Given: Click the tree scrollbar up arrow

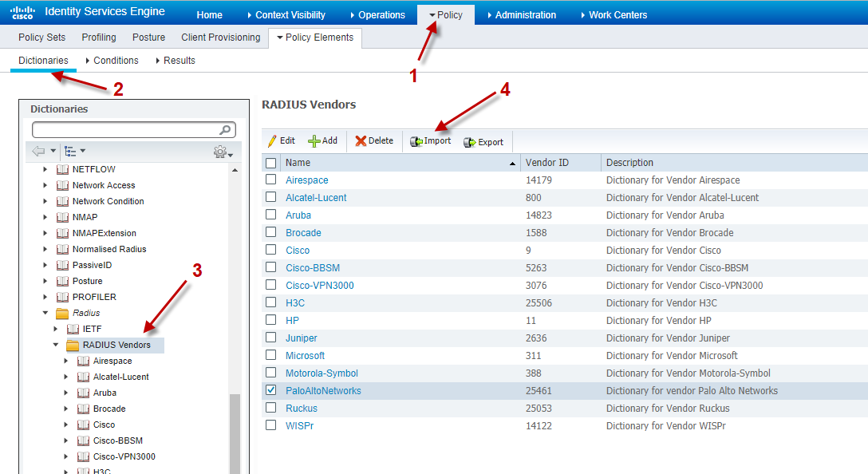Looking at the screenshot, I should (235, 170).
